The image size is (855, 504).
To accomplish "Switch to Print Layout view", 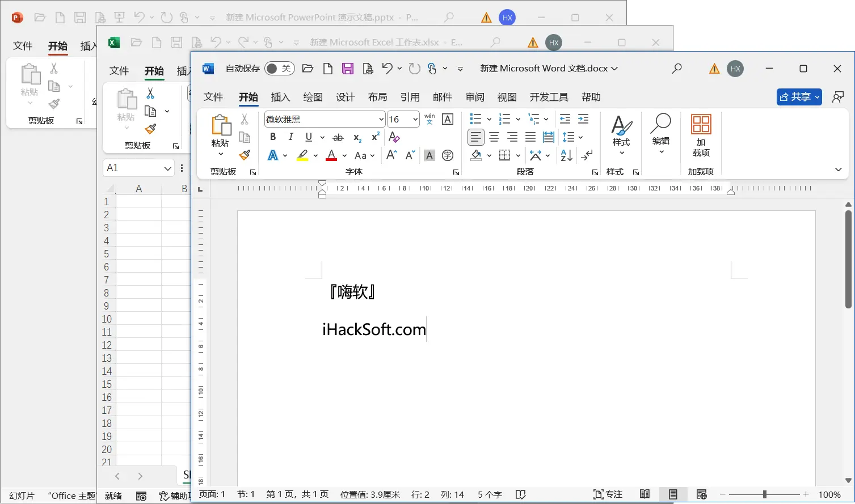I will pos(673,494).
